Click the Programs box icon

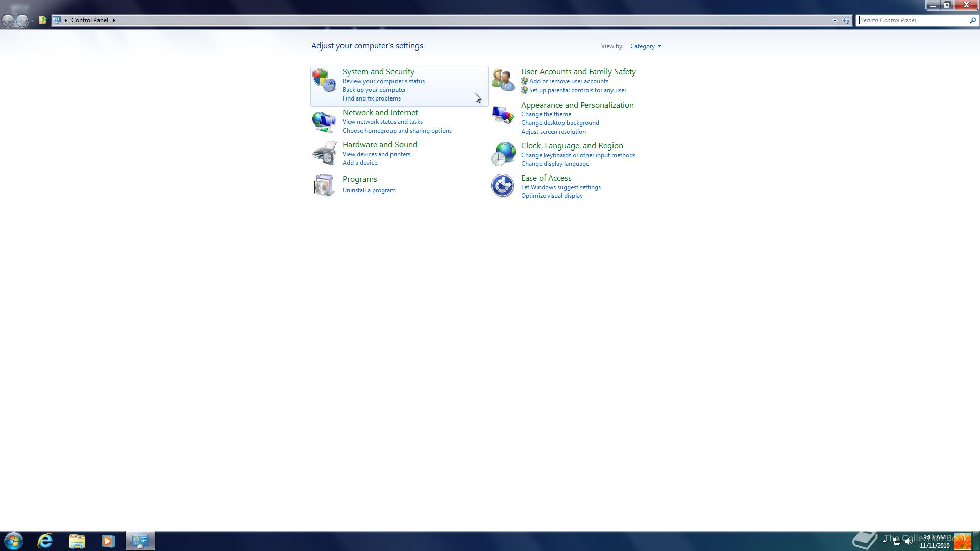click(324, 185)
